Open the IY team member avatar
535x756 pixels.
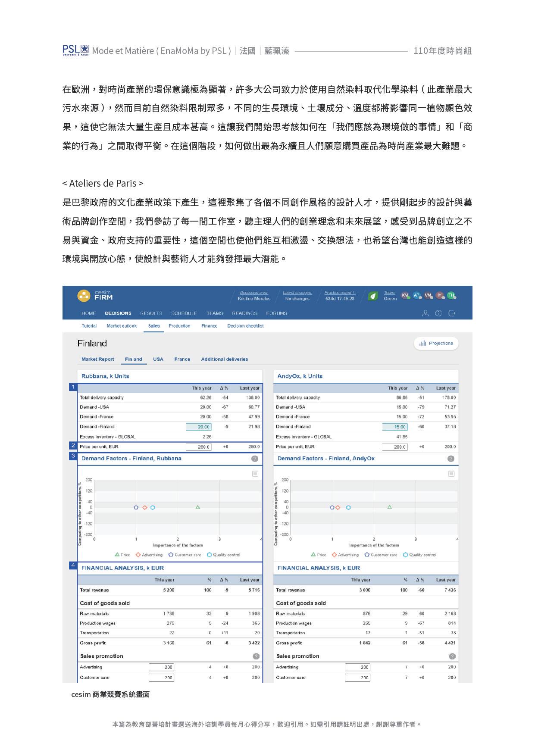pyautogui.click(x=440, y=295)
